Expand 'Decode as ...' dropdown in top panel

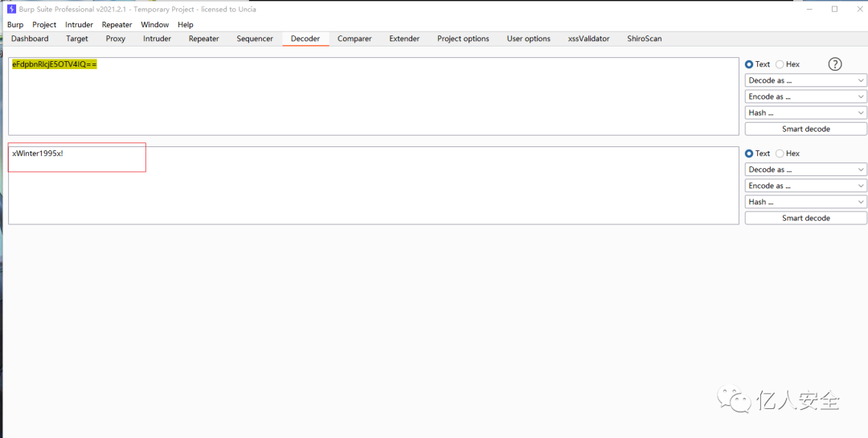805,80
